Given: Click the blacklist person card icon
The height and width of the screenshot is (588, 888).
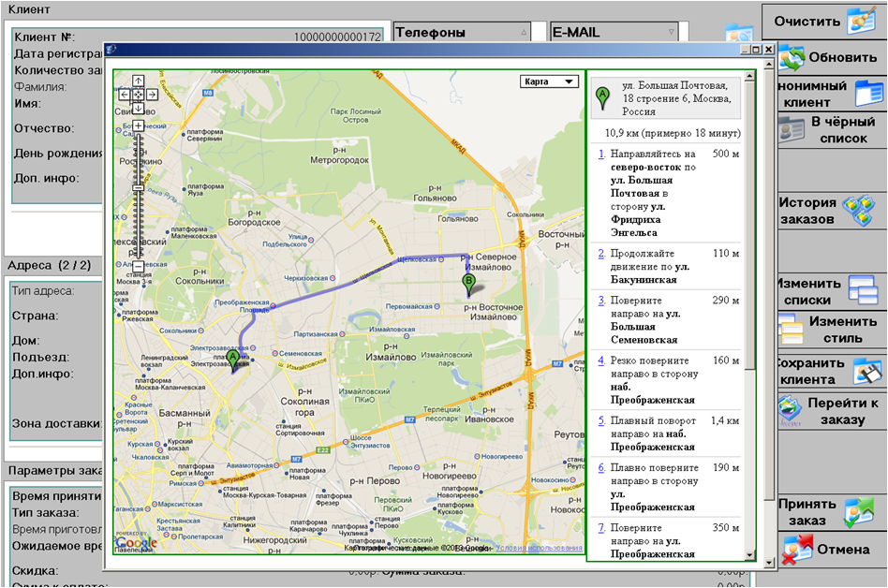Looking at the screenshot, I should [791, 129].
